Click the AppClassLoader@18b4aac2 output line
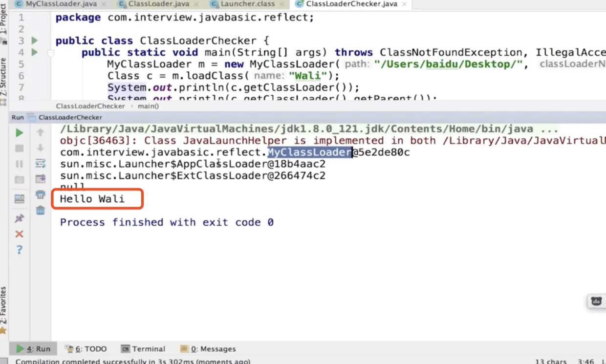 [193, 164]
